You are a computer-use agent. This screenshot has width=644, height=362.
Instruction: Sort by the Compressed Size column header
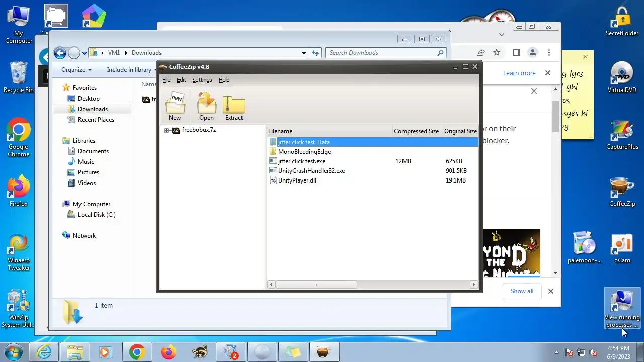[417, 131]
